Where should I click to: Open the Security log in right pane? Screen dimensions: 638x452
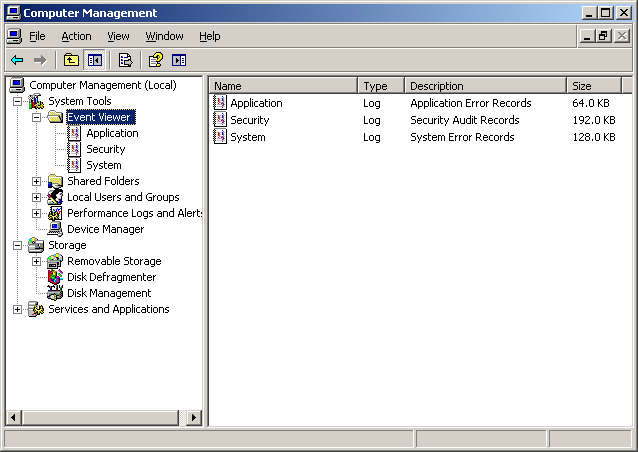click(249, 120)
